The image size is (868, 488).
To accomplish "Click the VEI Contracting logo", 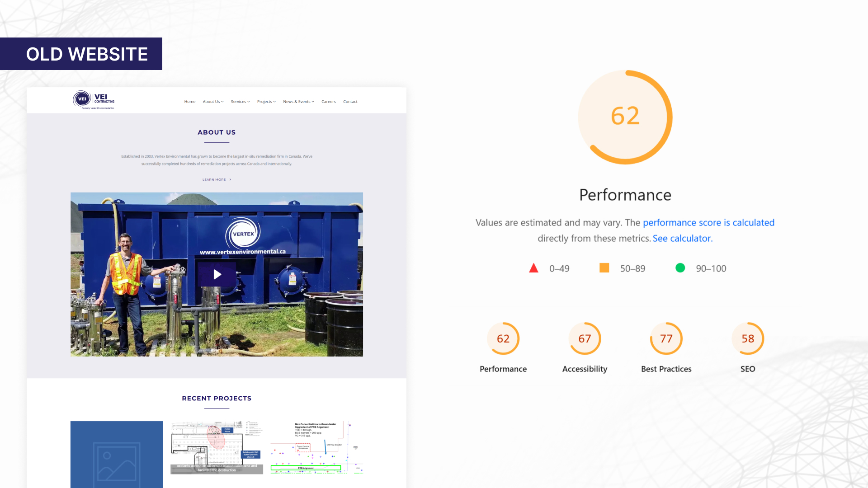I will (94, 100).
